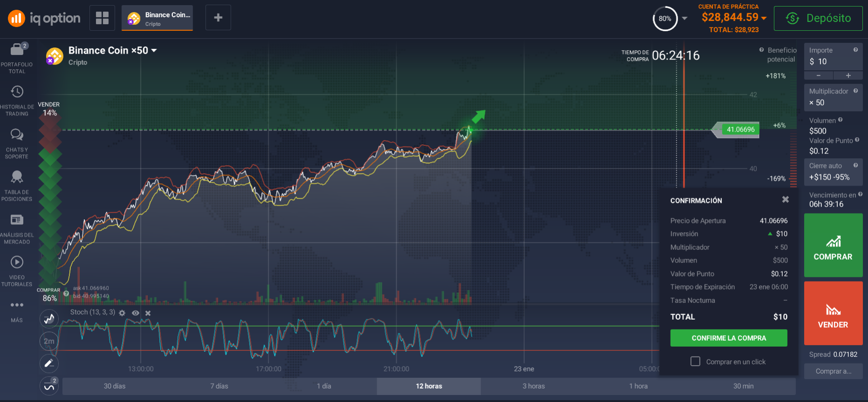Click the drawing pencil tool icon

tap(49, 363)
